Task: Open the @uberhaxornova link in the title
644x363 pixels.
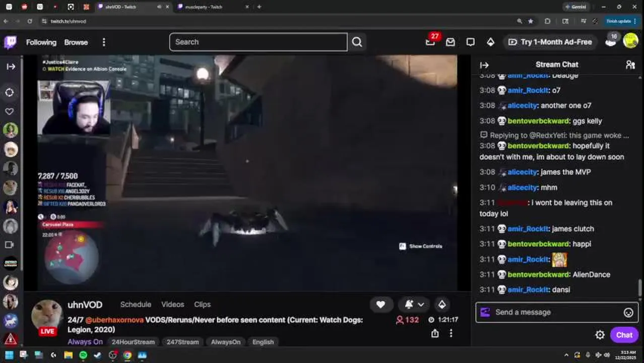Action: tap(114, 320)
